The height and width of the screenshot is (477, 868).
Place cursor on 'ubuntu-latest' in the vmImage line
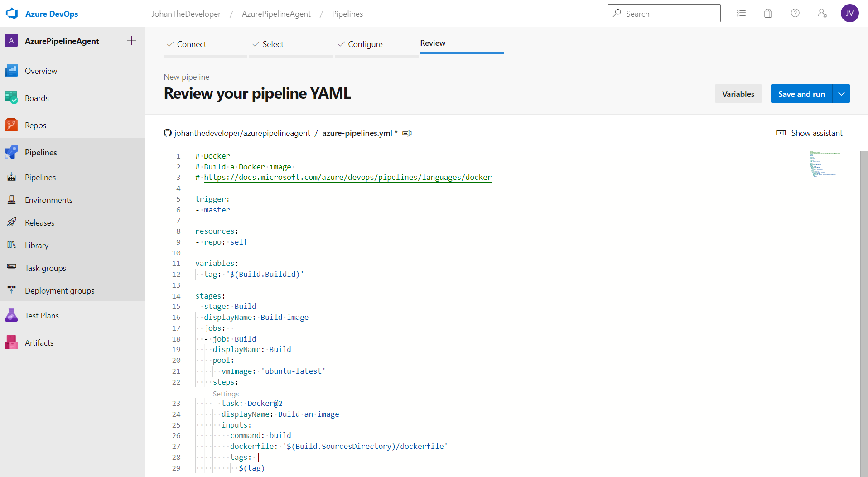tap(293, 371)
